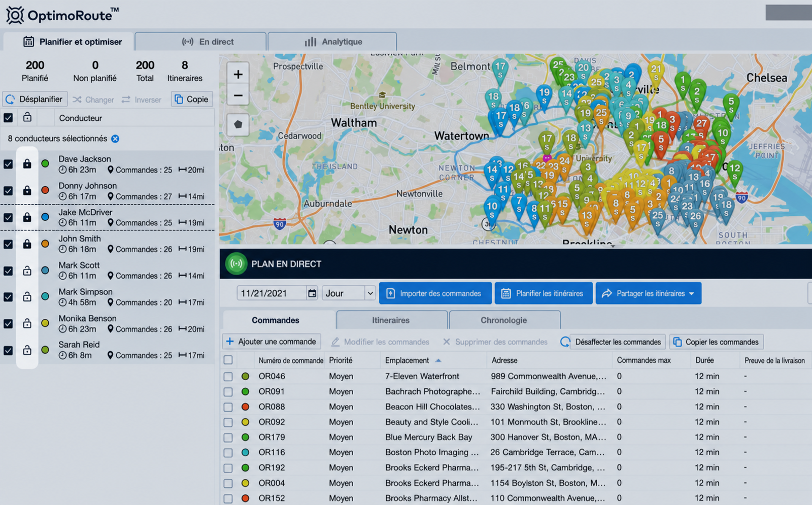Image resolution: width=812 pixels, height=505 pixels.
Task: Toggle lock for Jake McDriver
Action: pos(27,217)
